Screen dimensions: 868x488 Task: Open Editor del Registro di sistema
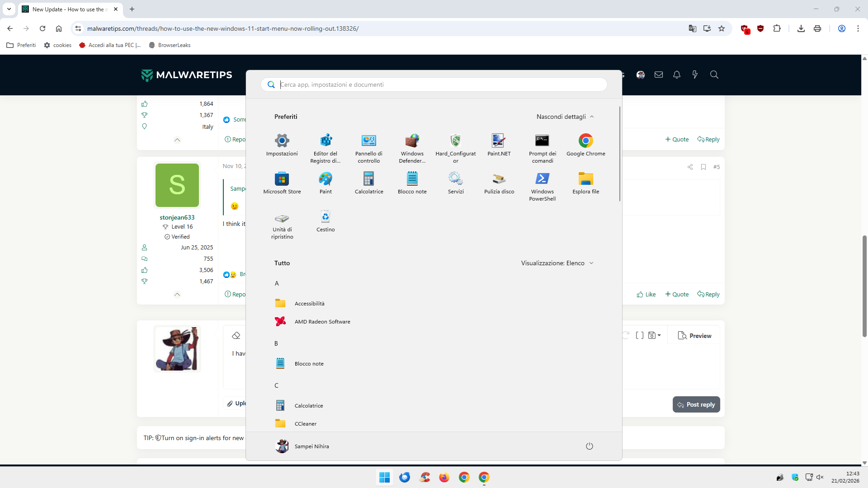pyautogui.click(x=325, y=147)
